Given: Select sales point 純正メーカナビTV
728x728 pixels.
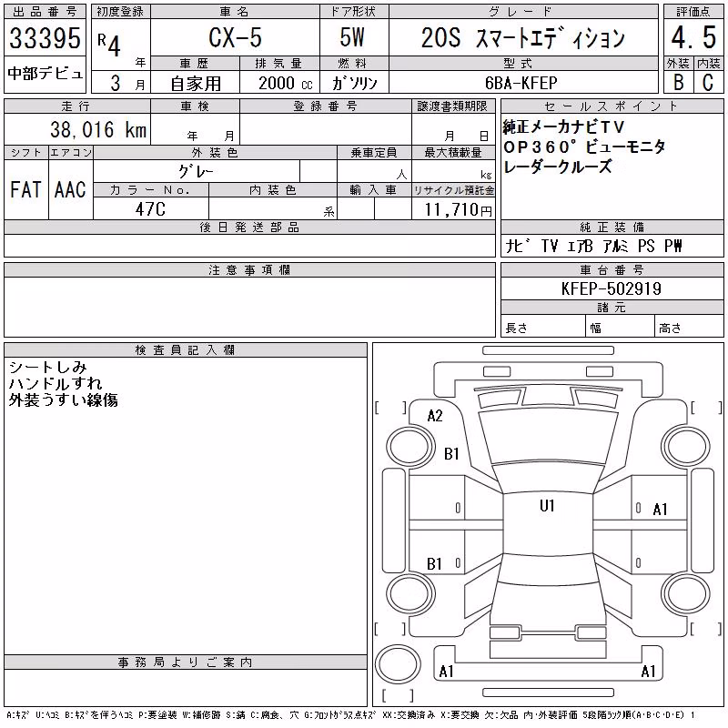Looking at the screenshot, I should point(563,126).
